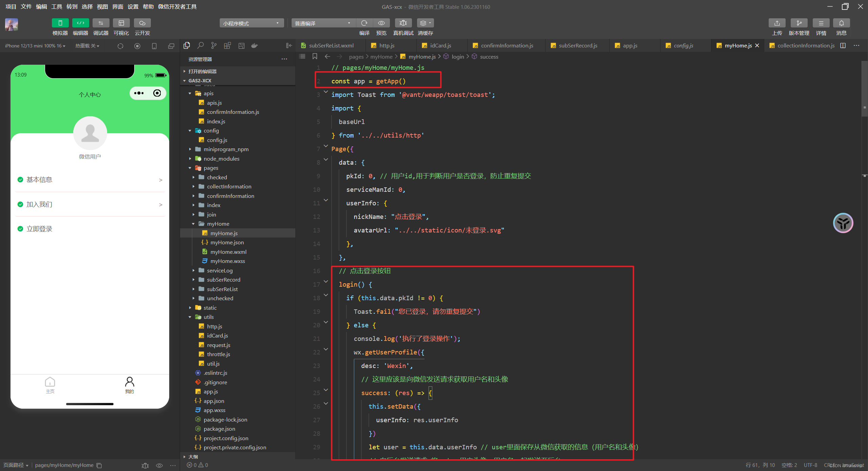
Task: Open the source control branch icon
Action: 214,45
